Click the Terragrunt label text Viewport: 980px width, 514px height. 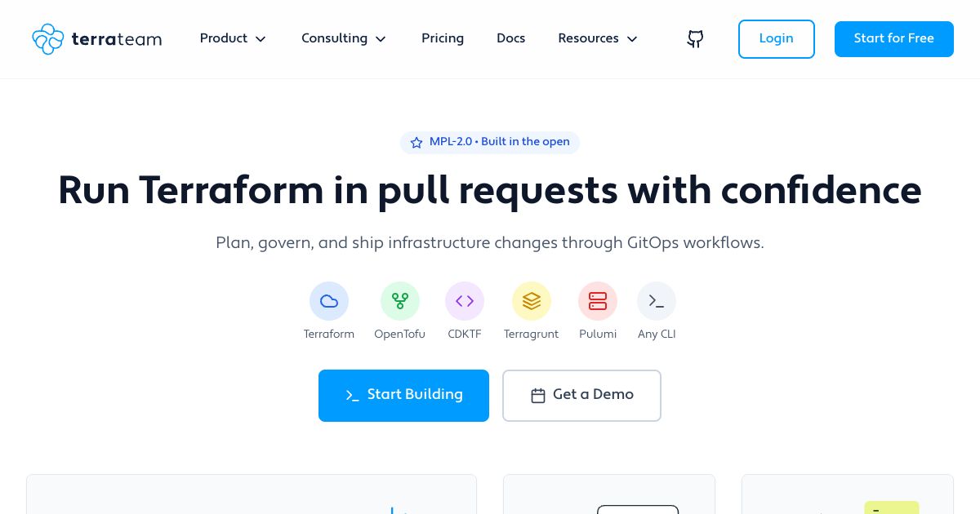coord(532,334)
